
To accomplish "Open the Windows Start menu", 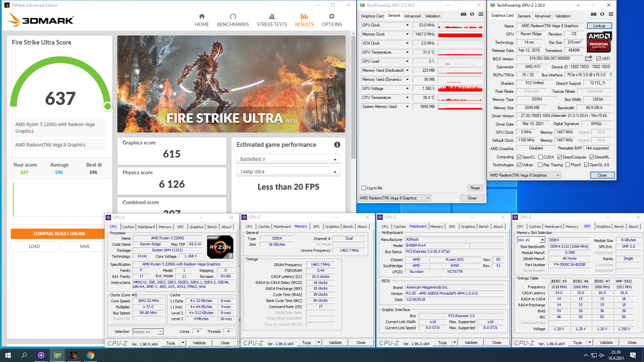I will coord(8,355).
